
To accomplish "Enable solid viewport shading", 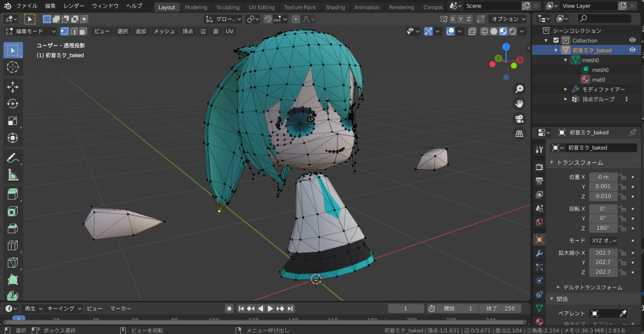I will [494, 31].
